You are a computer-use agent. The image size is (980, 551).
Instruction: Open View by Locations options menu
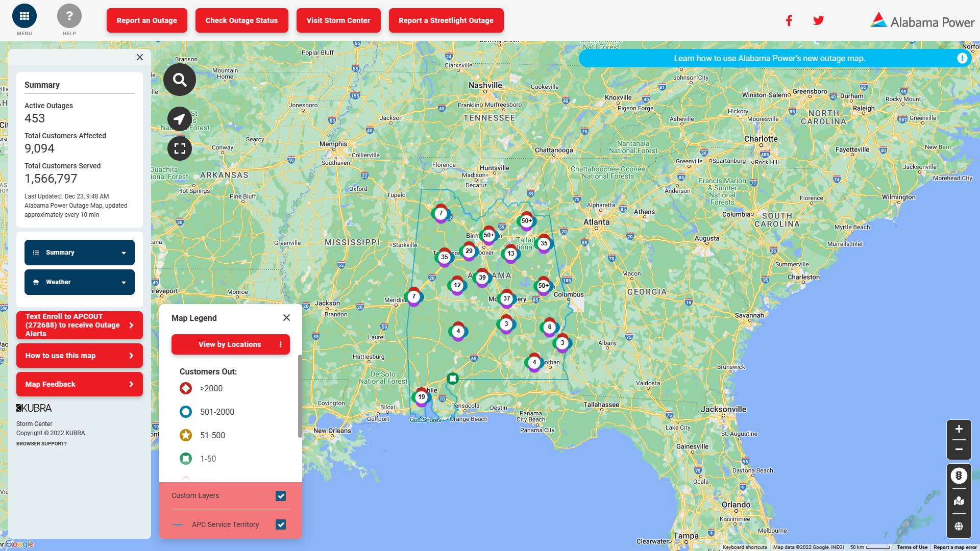280,344
